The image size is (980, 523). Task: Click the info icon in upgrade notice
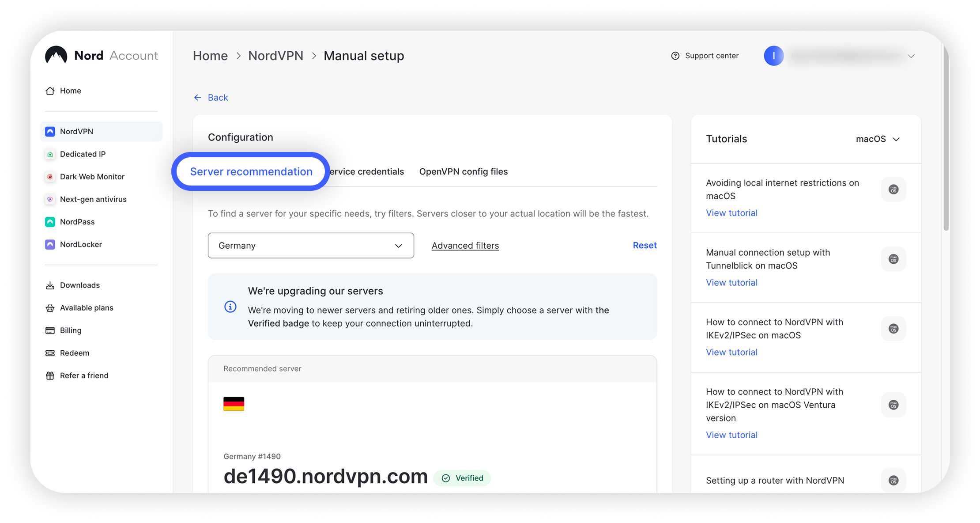point(230,307)
